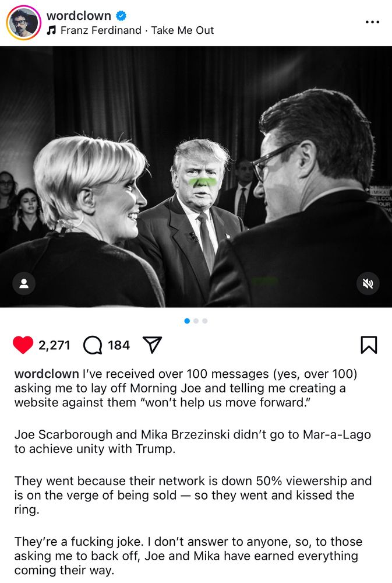This screenshot has height=583, width=392.
Task: Show tagged people via person icon
Action: 24,284
